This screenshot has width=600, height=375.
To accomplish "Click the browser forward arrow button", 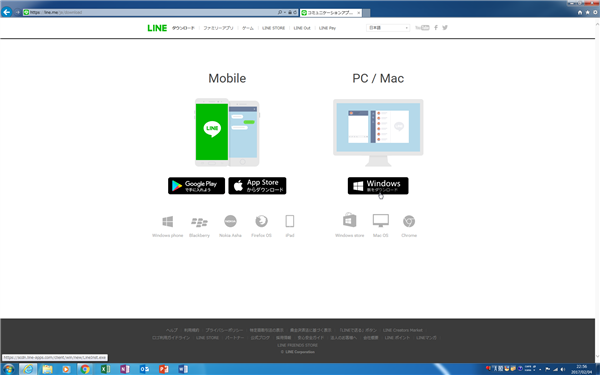I will (17, 12).
